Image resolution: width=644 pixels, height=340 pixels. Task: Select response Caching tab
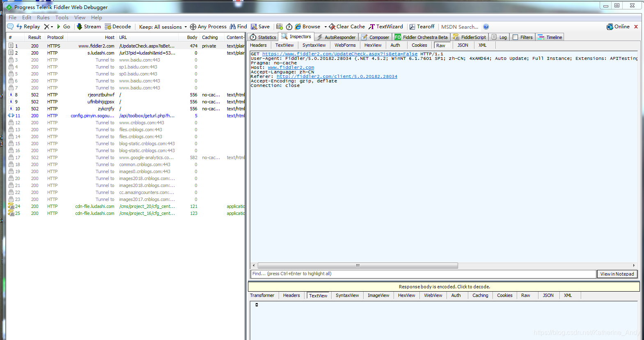tap(480, 295)
